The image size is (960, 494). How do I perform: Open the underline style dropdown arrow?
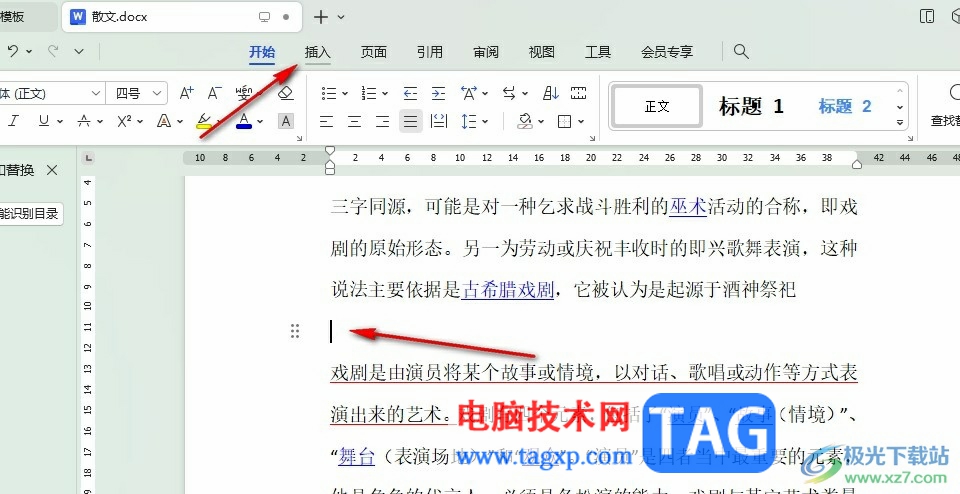click(x=60, y=121)
